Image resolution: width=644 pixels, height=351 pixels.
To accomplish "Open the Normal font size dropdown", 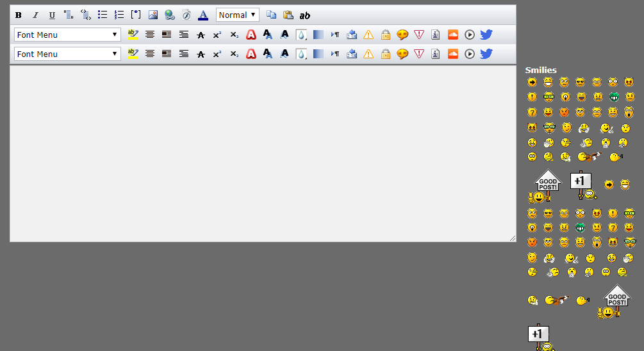I will click(x=237, y=15).
